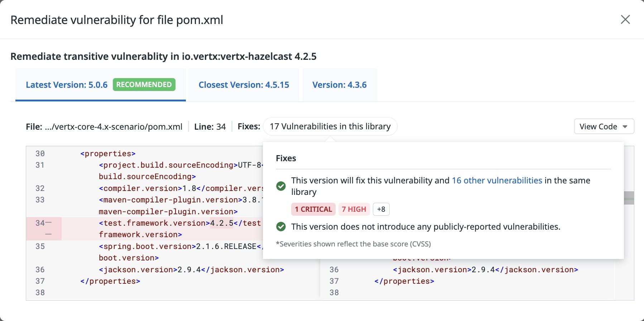The image size is (644, 321).
Task: Click the Line: 34 label
Action: (x=210, y=127)
